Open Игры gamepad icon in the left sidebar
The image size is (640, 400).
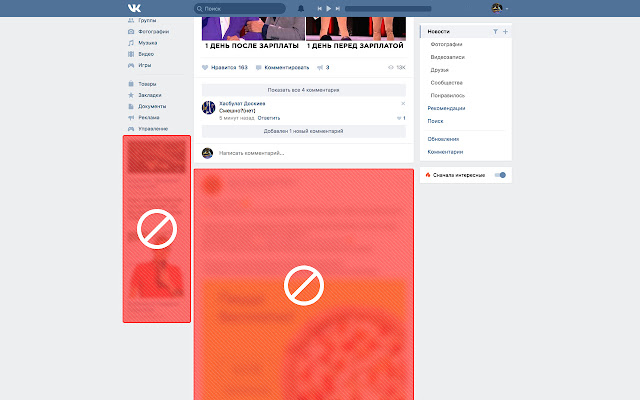131,65
